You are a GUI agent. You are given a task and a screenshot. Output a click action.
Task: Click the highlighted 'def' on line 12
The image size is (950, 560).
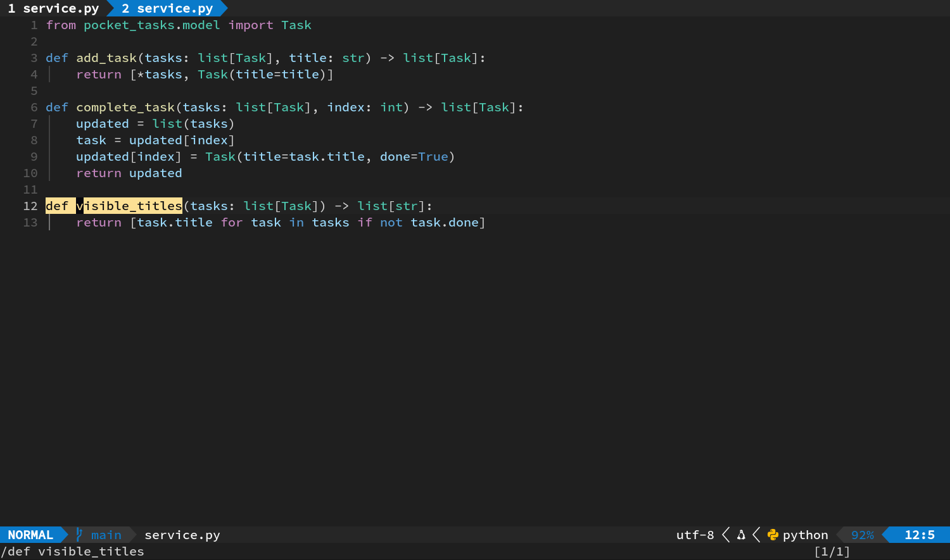click(x=57, y=206)
